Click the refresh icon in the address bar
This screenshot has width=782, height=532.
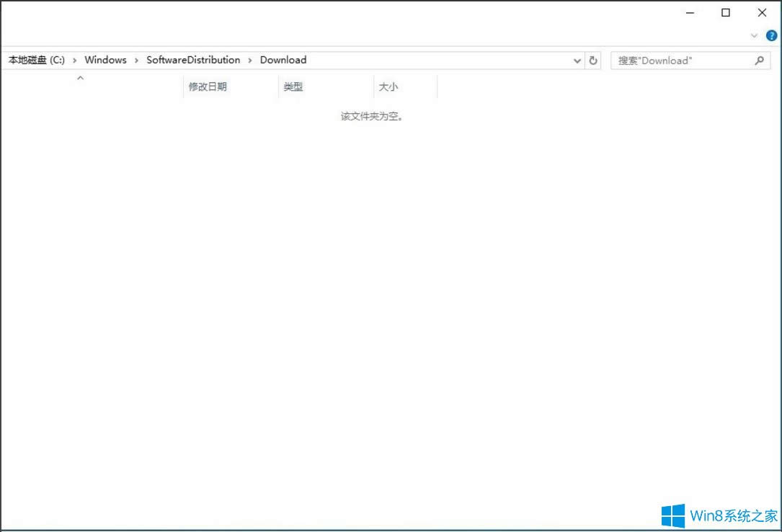tap(592, 61)
